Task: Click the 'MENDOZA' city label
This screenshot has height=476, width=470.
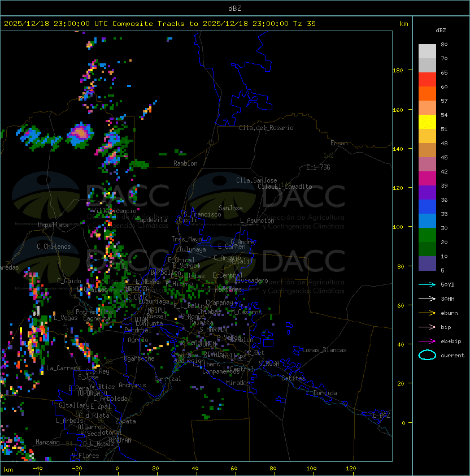Action: [137, 288]
